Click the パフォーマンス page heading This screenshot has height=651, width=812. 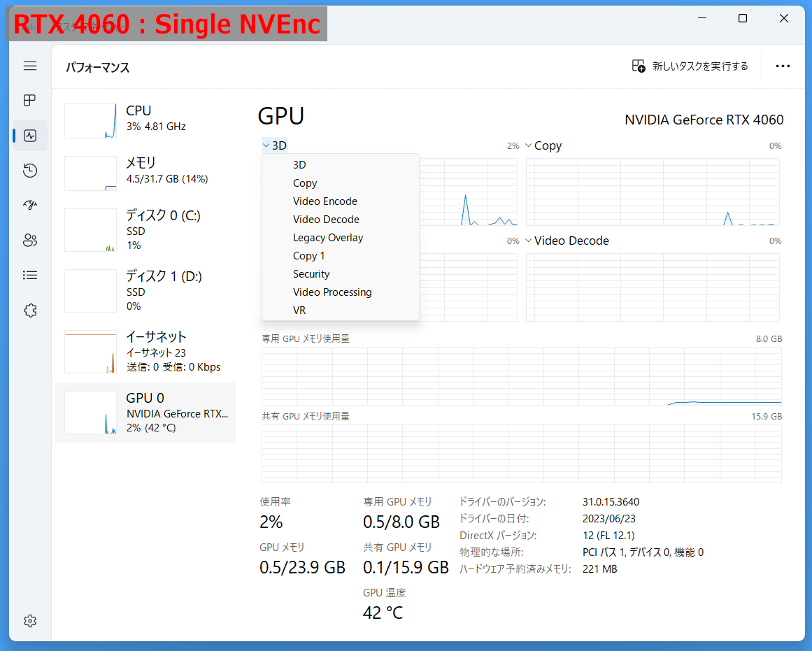point(97,67)
